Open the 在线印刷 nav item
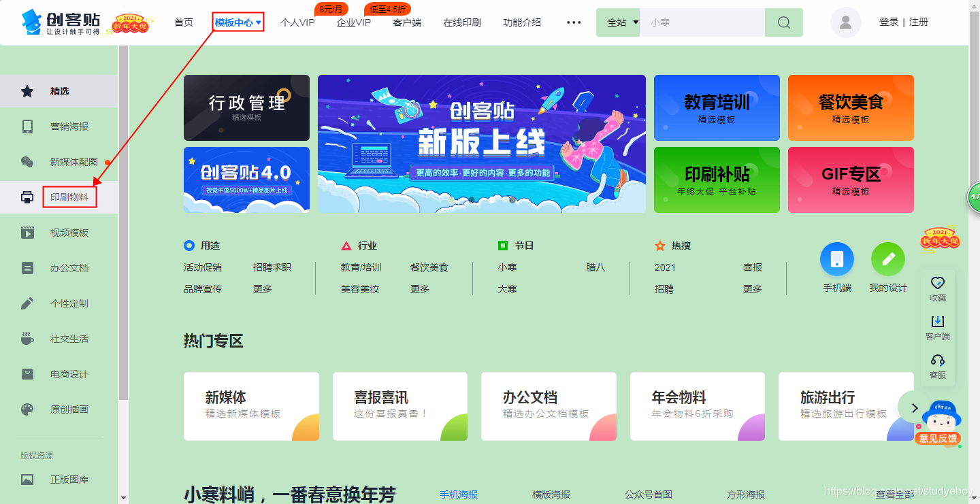 pyautogui.click(x=462, y=22)
